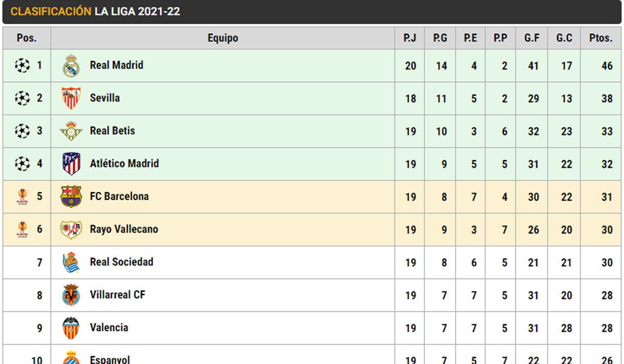Click the Clasificación La Liga 2021-22 title

point(95,11)
